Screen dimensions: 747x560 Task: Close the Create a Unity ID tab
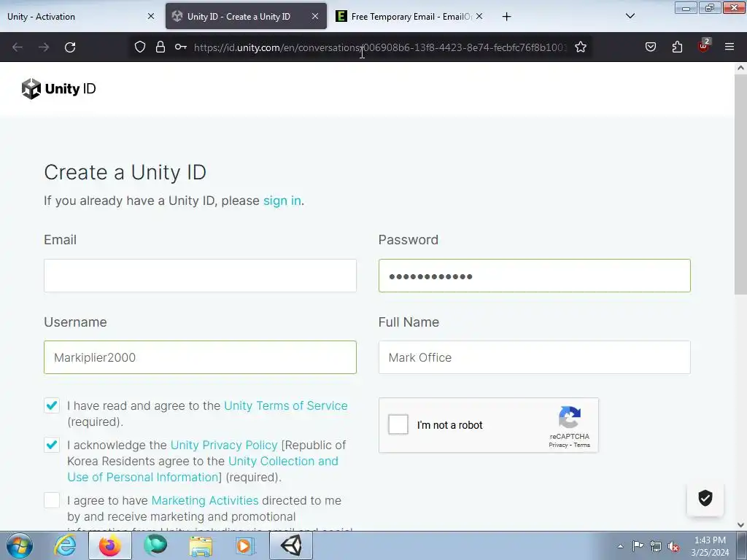click(x=315, y=16)
